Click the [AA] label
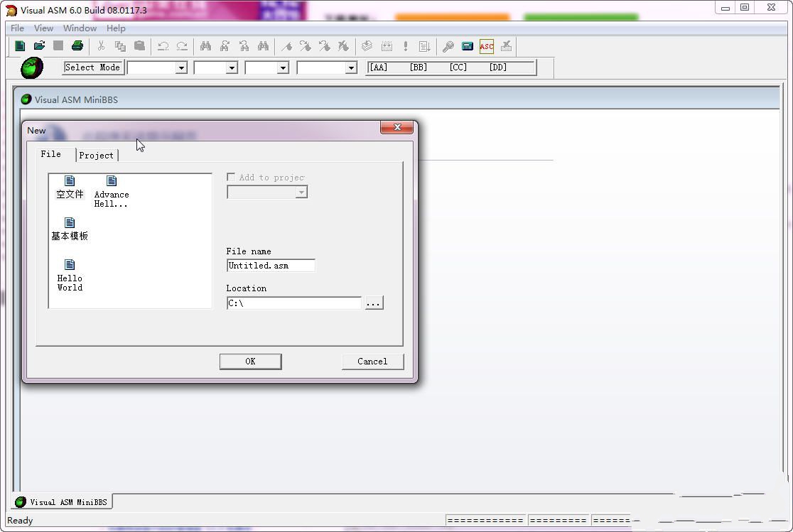 (x=378, y=67)
